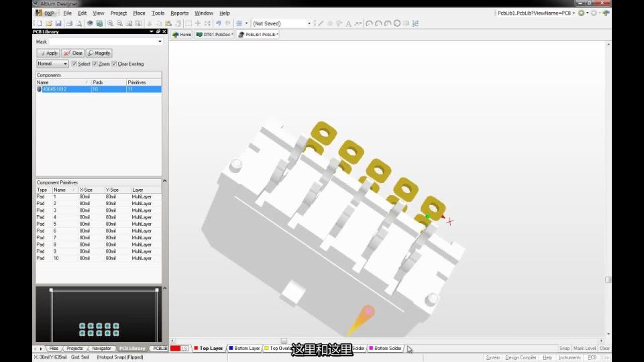Pin the PCB Library panel

pyautogui.click(x=158, y=32)
